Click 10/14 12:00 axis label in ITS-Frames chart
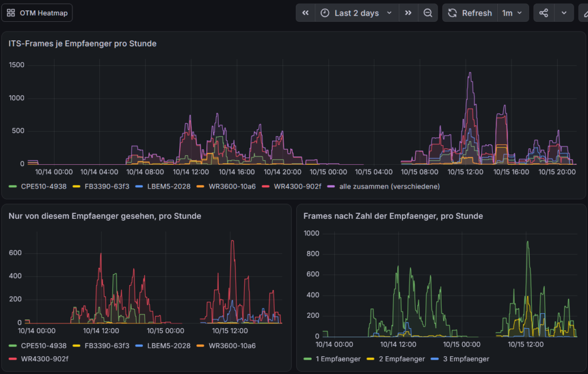The width and height of the screenshot is (588, 374). click(191, 172)
